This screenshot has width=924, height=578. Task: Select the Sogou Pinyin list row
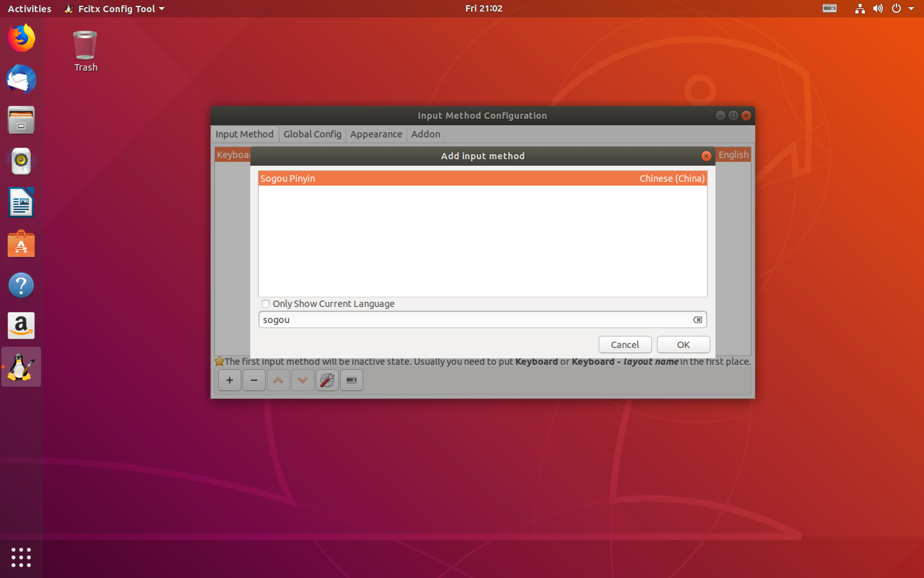coord(483,179)
